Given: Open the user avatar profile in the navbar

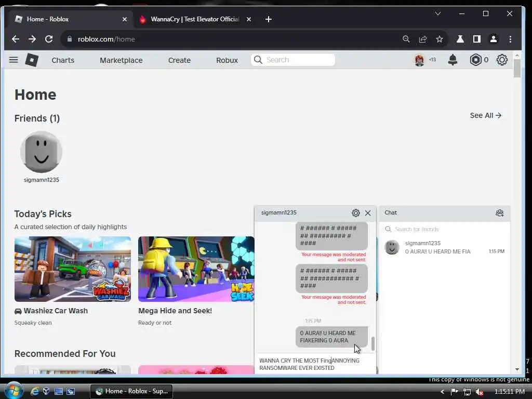Looking at the screenshot, I should pos(419,60).
